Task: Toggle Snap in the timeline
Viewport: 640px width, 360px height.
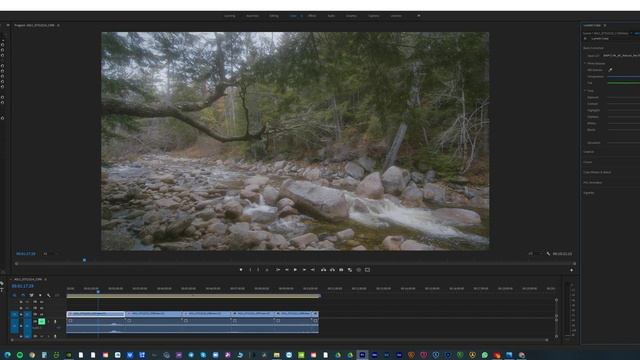Action: (x=23, y=295)
